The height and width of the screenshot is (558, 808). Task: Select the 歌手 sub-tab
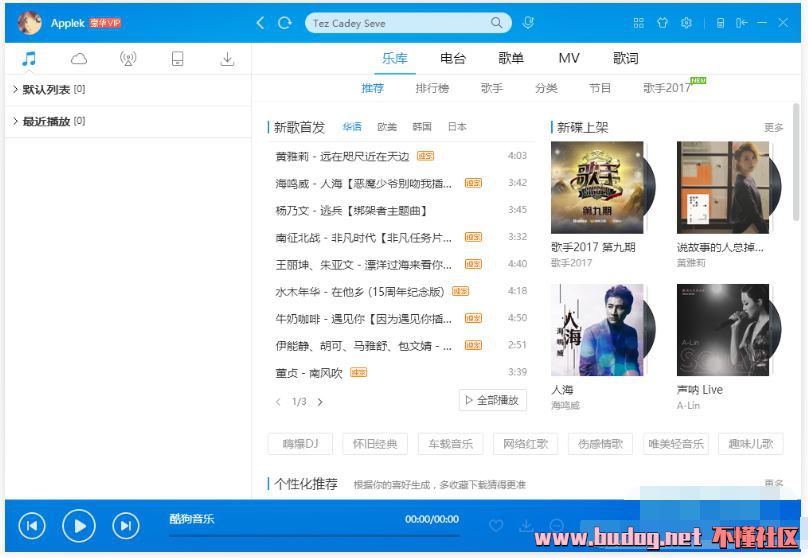click(x=492, y=88)
